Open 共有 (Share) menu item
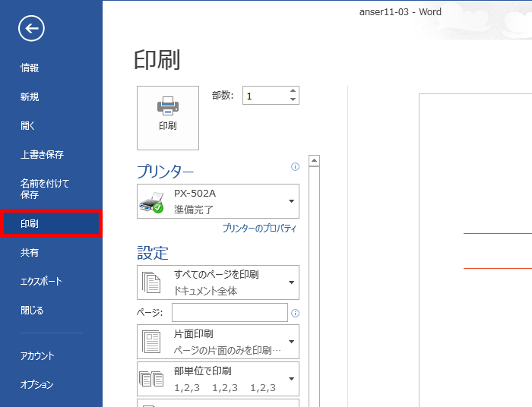The height and width of the screenshot is (407, 532). [30, 252]
